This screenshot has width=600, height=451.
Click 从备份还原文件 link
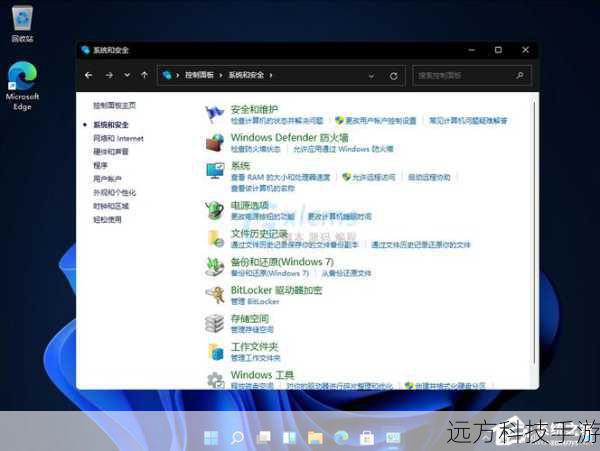click(x=346, y=273)
